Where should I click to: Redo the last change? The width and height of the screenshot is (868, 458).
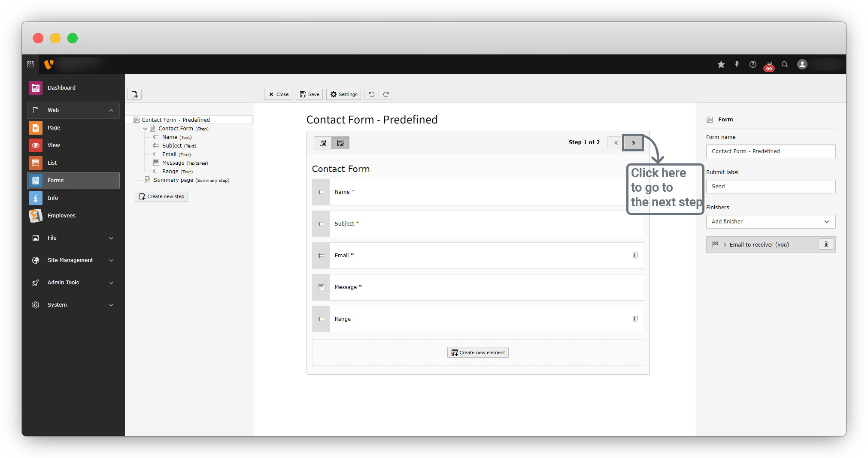(x=386, y=94)
